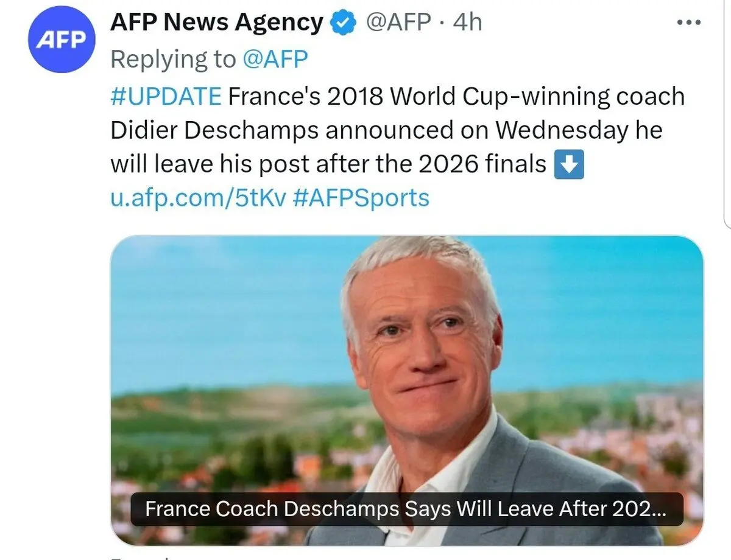
Task: Open the AFP News Agency display name
Action: tap(216, 23)
